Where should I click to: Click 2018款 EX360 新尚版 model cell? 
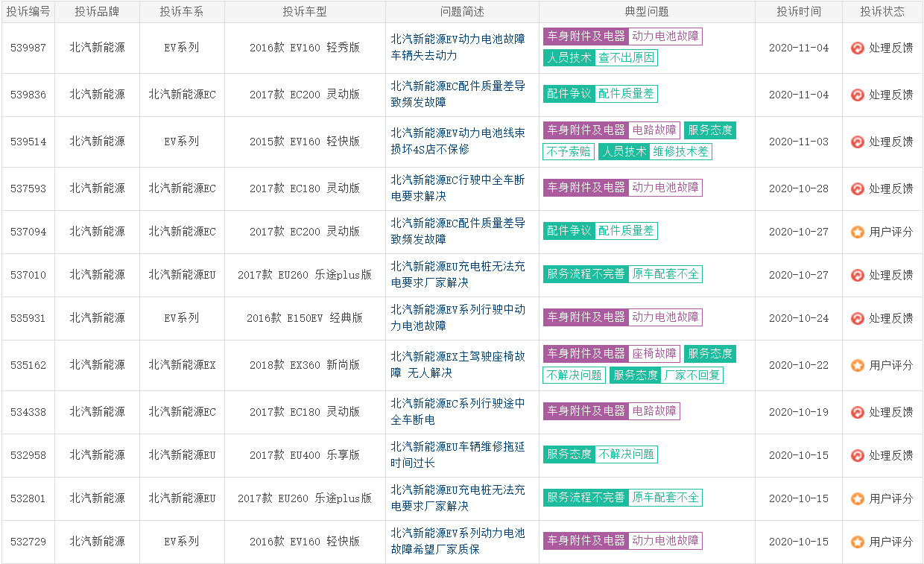point(305,365)
